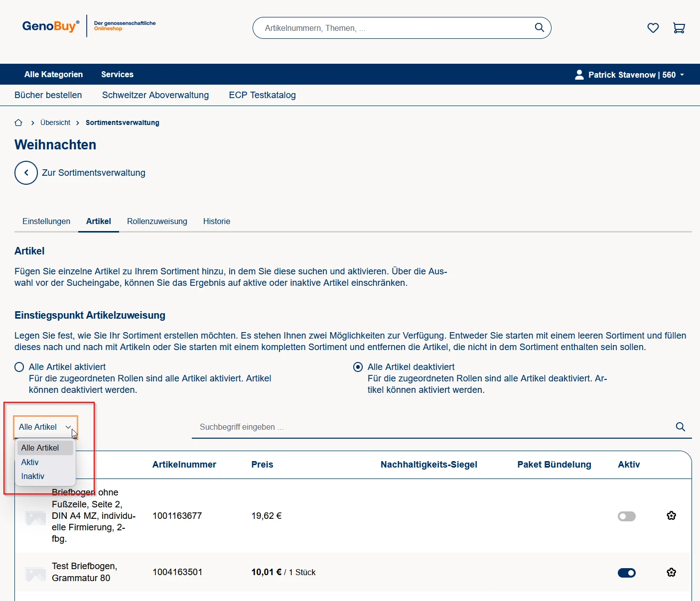Enable the toggle for article 1001163677
700x601 pixels.
626,516
